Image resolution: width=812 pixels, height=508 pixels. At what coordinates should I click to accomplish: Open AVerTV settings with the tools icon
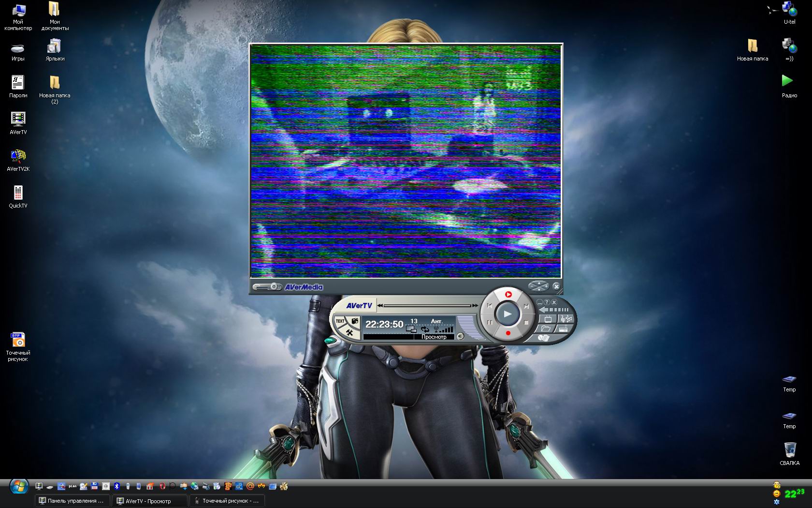[x=349, y=332]
